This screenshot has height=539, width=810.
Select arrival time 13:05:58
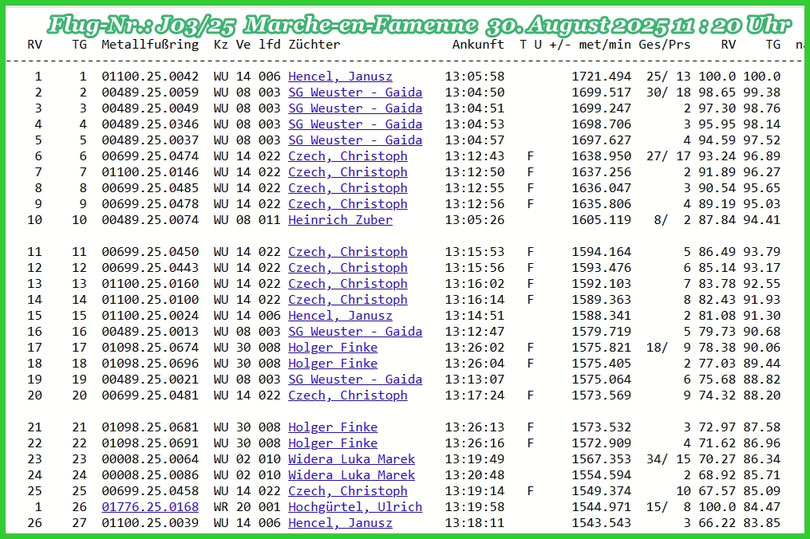tap(475, 76)
